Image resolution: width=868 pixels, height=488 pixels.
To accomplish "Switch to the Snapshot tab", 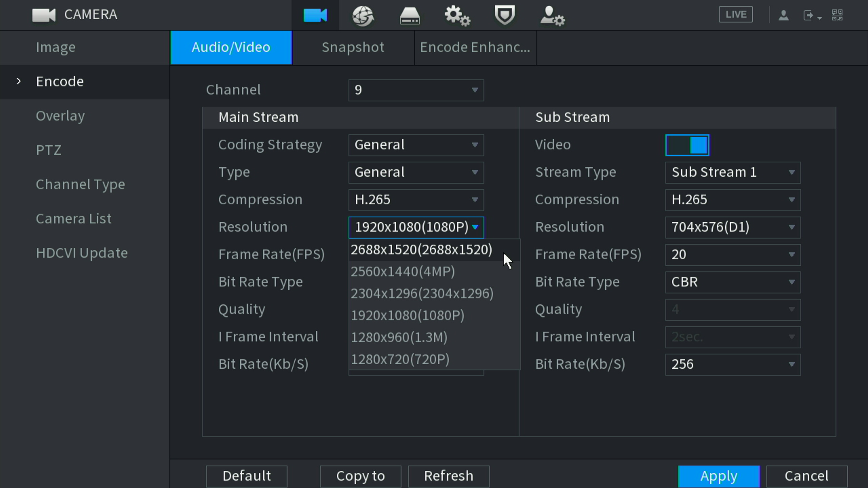I will [x=353, y=47].
